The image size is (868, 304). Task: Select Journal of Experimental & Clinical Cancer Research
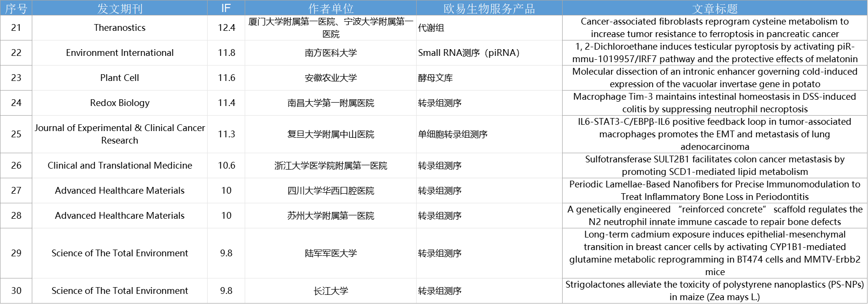tap(119, 134)
